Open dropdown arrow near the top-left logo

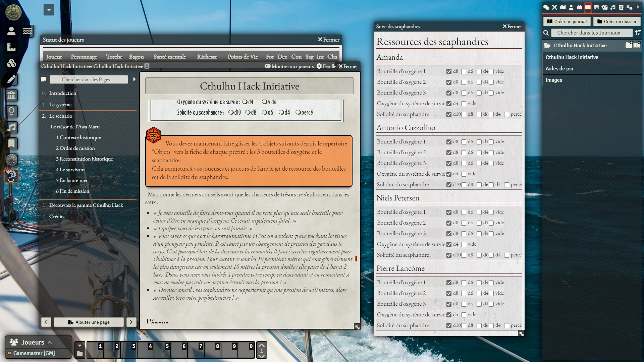49,10
